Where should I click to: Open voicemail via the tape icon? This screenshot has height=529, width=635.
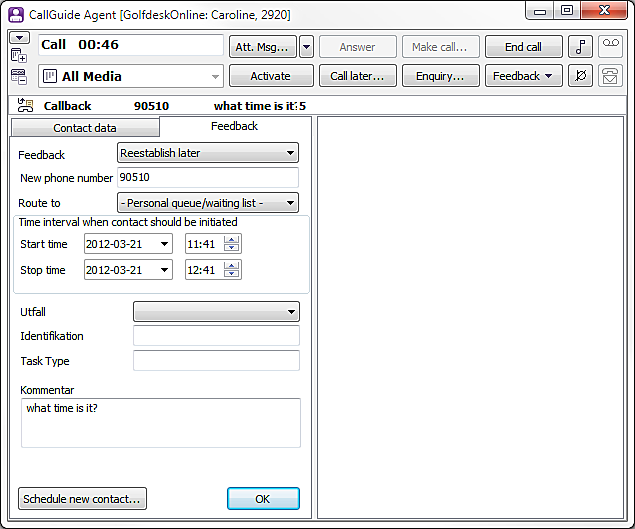(x=609, y=47)
